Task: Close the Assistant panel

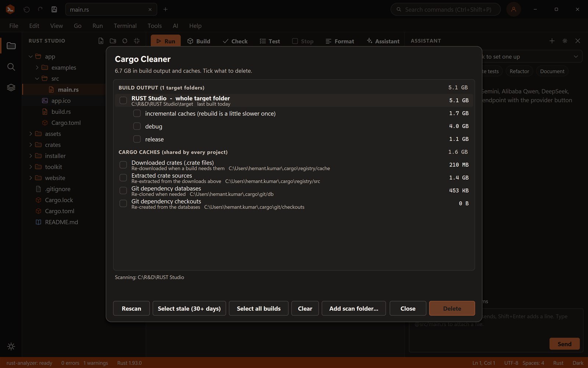Action: [x=578, y=41]
